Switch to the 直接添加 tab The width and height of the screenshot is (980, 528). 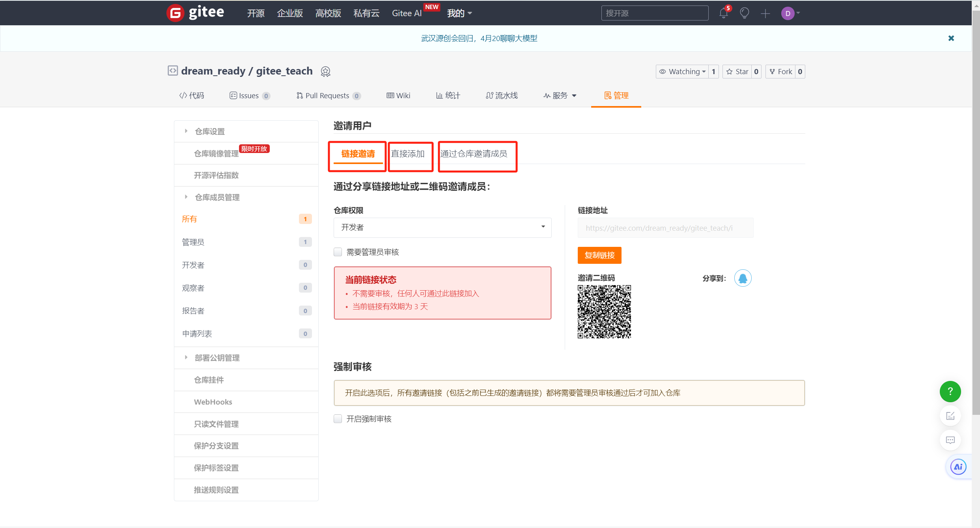[410, 154]
